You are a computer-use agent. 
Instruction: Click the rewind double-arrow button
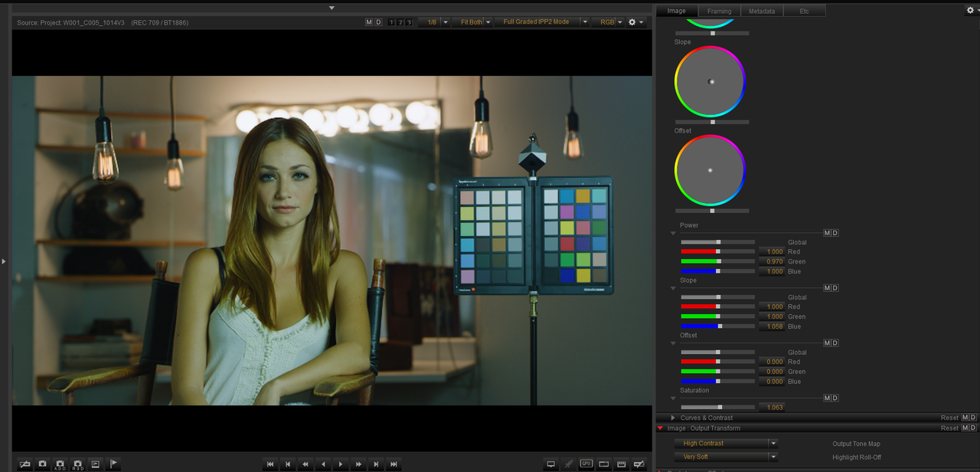(x=305, y=464)
